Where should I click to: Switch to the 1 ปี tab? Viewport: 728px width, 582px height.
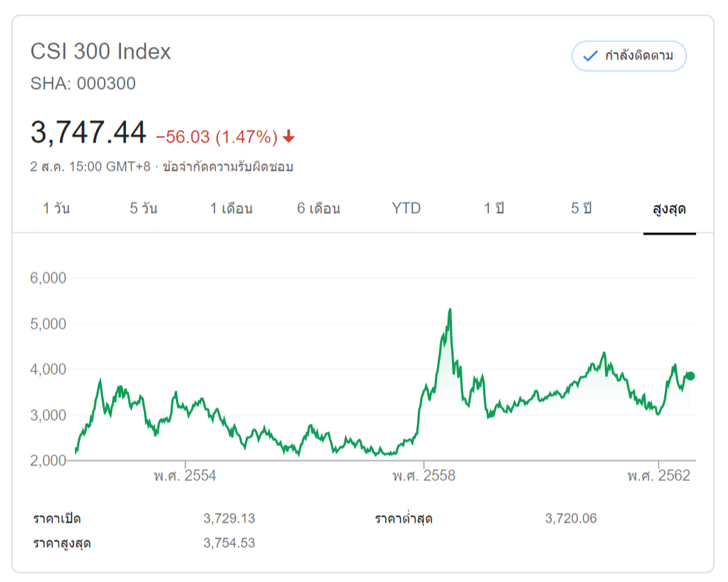tap(493, 209)
